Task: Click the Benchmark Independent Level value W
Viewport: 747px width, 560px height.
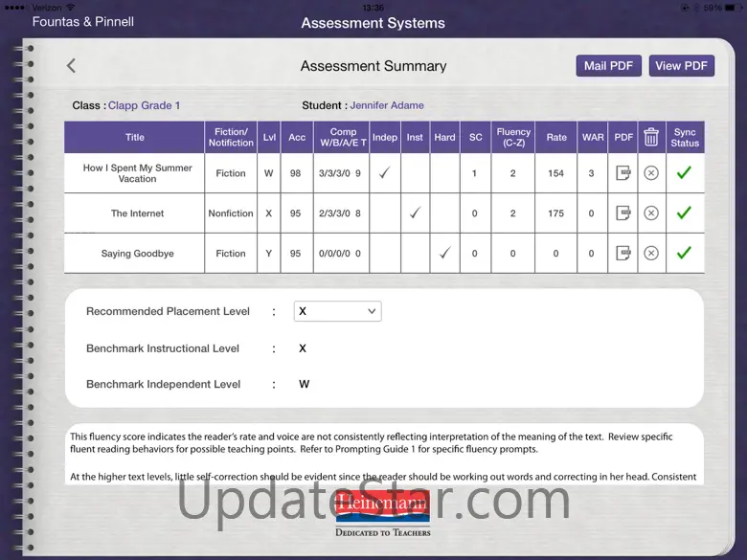Action: pyautogui.click(x=304, y=384)
